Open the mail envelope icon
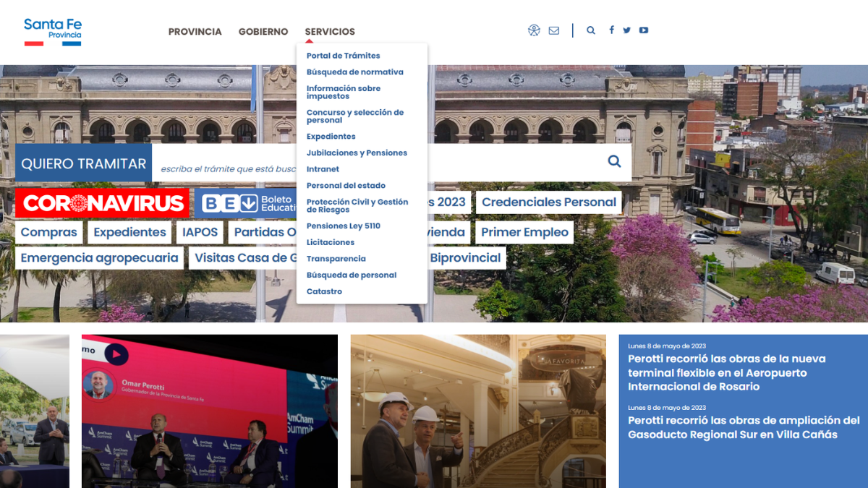 click(x=554, y=30)
